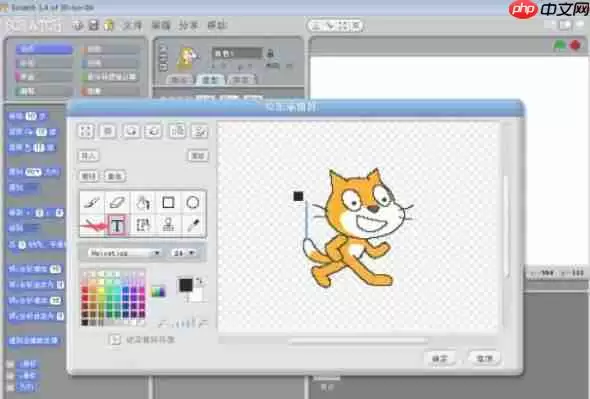The image size is (590, 399).
Task: Open the 分享 Share menu
Action: pos(188,26)
